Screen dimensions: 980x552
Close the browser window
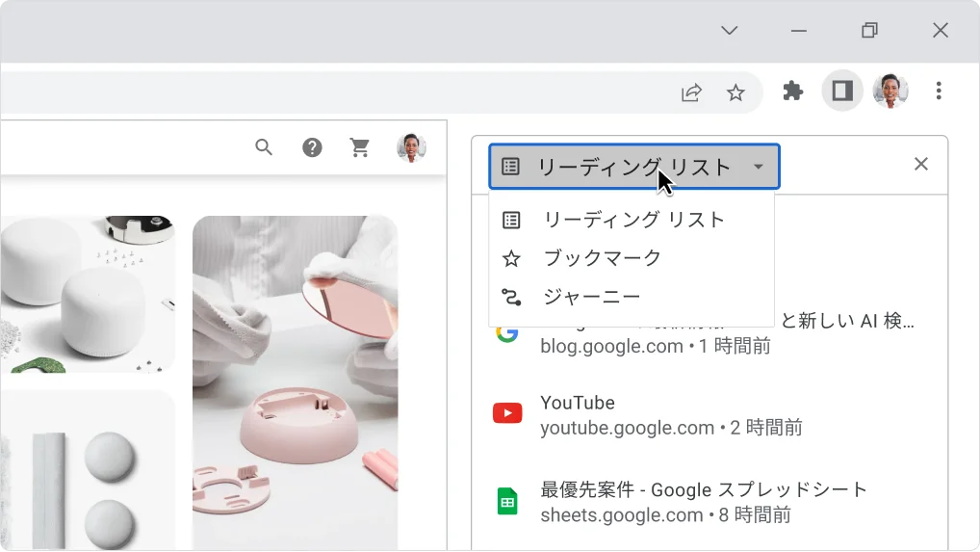(940, 30)
